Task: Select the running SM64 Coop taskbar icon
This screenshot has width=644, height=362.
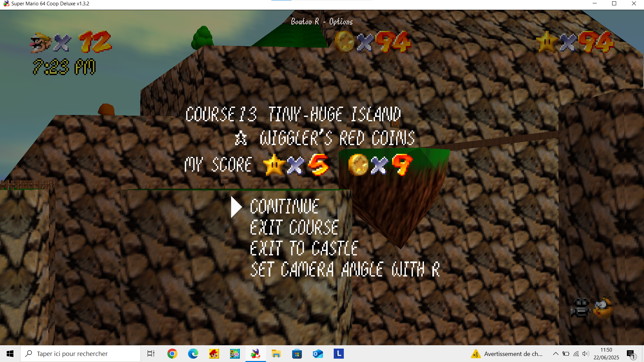Action: (255, 354)
